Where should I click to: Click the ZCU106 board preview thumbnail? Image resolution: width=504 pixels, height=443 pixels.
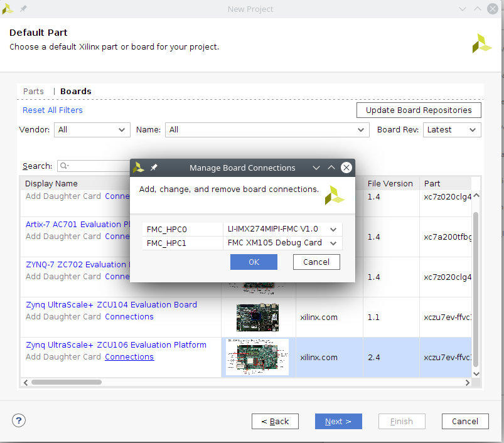pos(257,357)
